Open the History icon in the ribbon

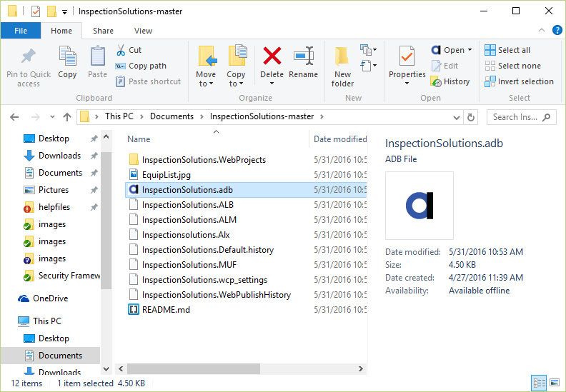(x=436, y=81)
